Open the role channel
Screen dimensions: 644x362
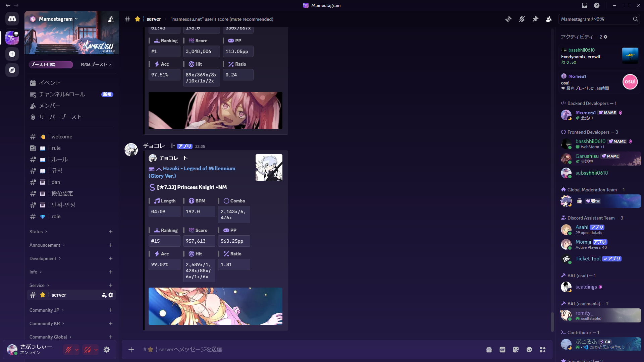[x=71, y=217]
